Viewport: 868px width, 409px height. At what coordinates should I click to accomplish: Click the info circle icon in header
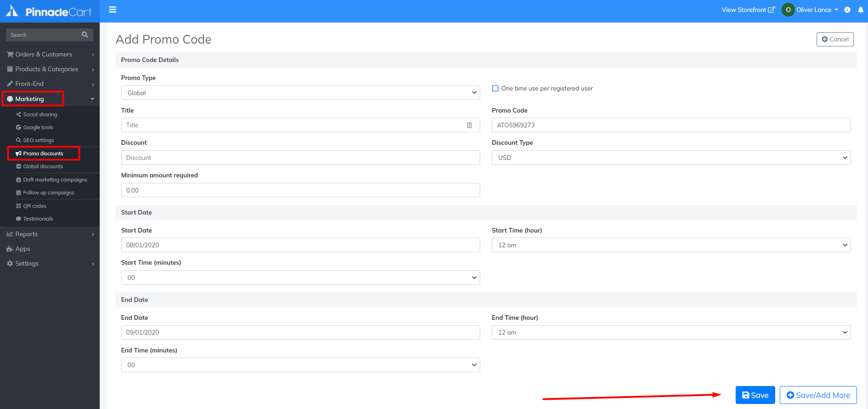(x=847, y=10)
